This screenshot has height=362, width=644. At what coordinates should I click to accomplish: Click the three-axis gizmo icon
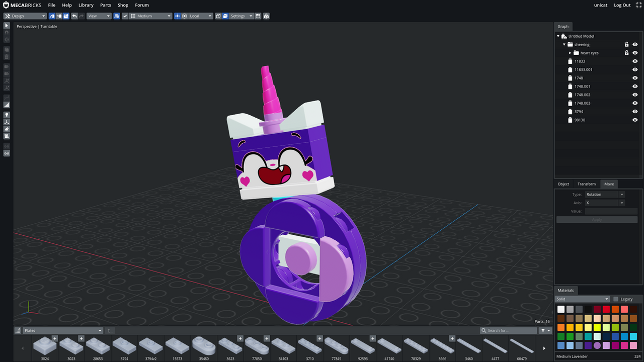point(7,122)
